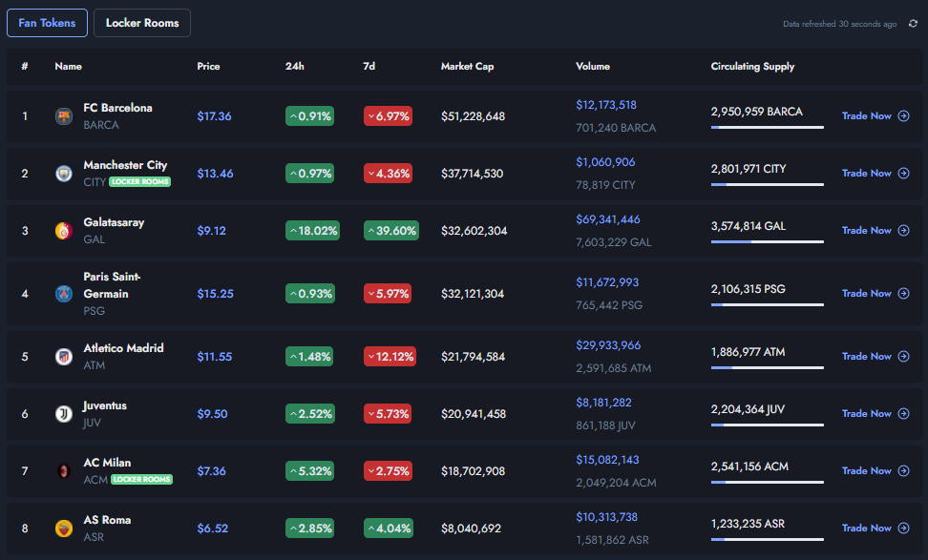928x560 pixels.
Task: Click the Juventus logo icon
Action: tap(64, 414)
